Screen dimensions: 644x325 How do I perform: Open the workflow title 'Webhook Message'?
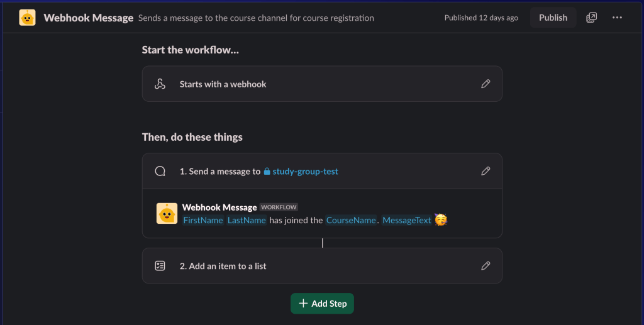click(88, 18)
